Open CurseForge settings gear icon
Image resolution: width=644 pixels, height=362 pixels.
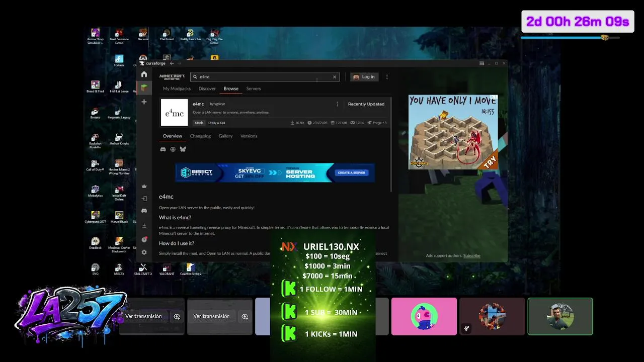[144, 252]
